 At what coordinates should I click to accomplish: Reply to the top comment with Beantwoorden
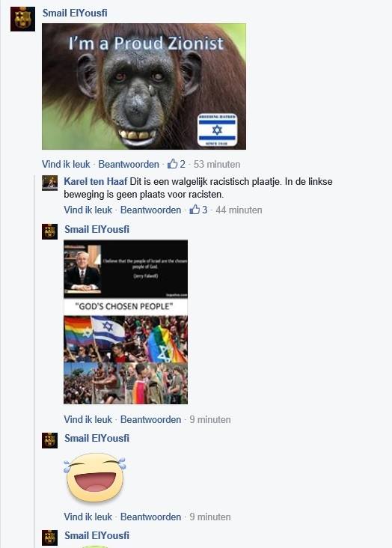[129, 164]
